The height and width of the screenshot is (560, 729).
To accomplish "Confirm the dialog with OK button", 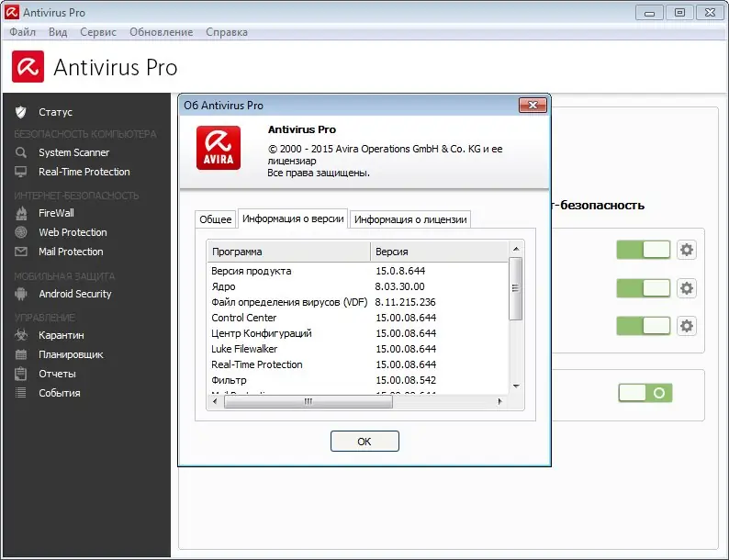I will coord(364,441).
